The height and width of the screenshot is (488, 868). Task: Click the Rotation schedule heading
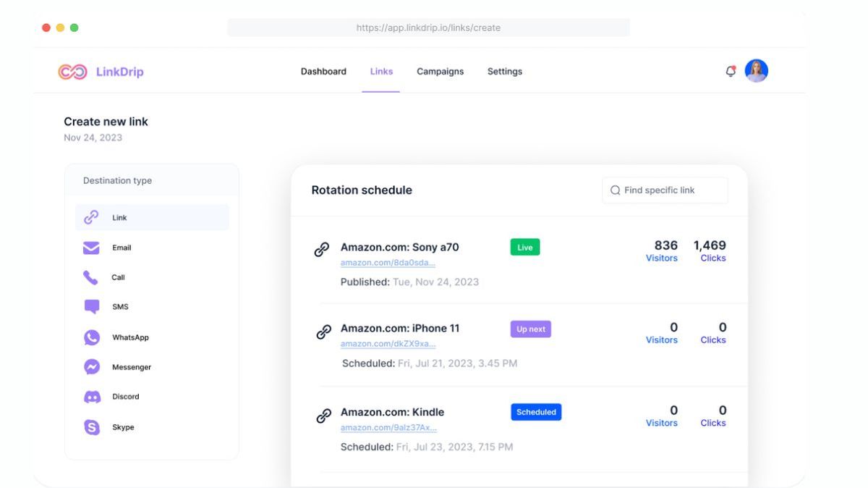click(x=362, y=190)
